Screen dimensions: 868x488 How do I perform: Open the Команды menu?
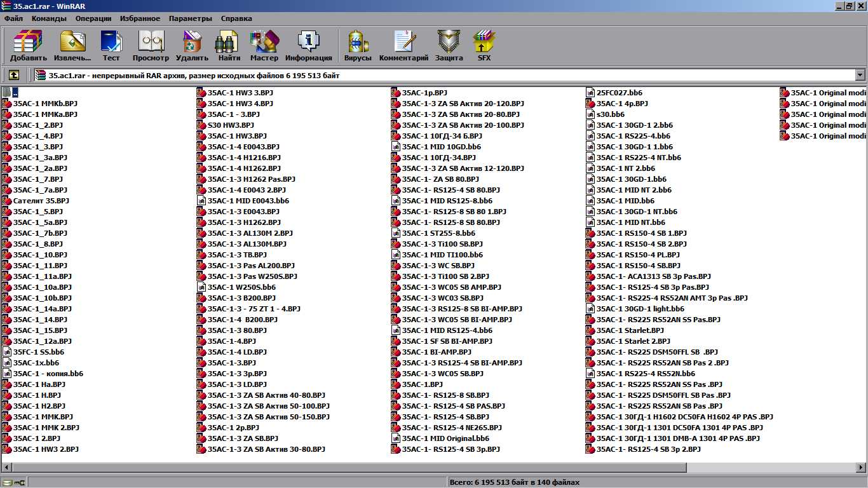(49, 18)
